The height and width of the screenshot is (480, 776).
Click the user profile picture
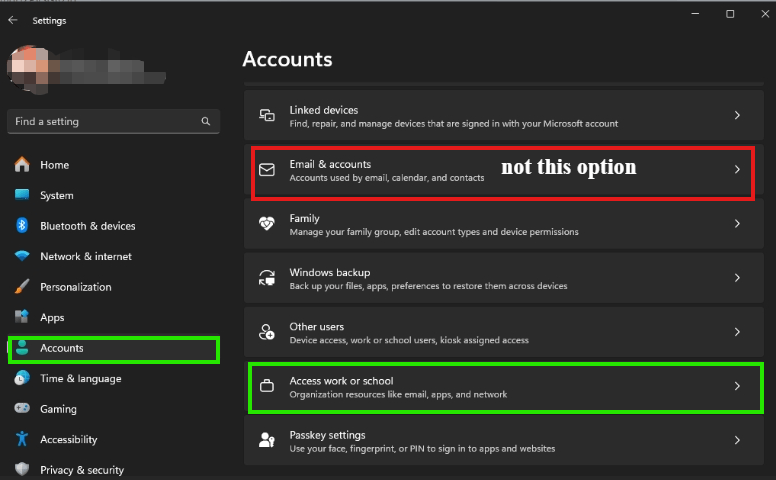pos(28,69)
